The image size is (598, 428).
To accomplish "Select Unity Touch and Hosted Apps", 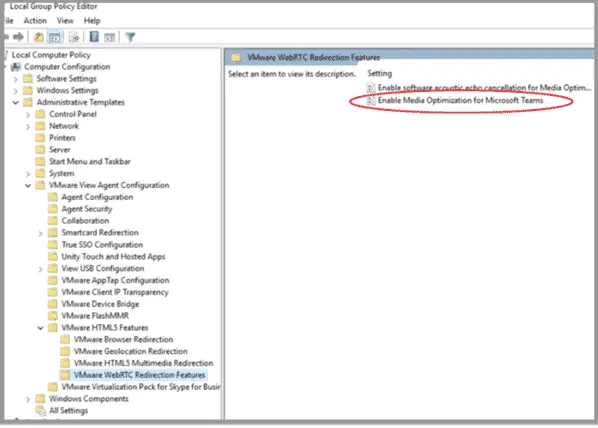I will tap(113, 257).
